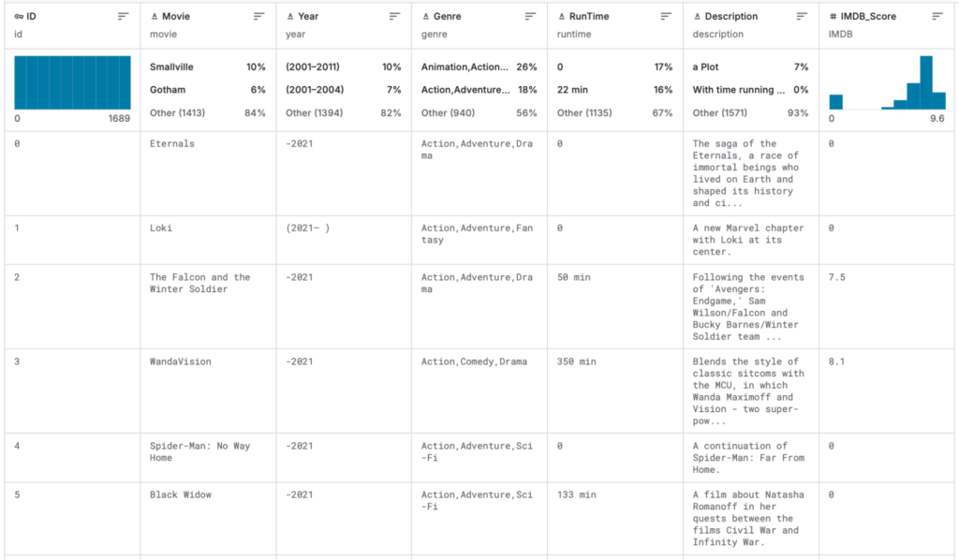
Task: Open the filter menu icon on the RunTime column
Action: point(666,15)
